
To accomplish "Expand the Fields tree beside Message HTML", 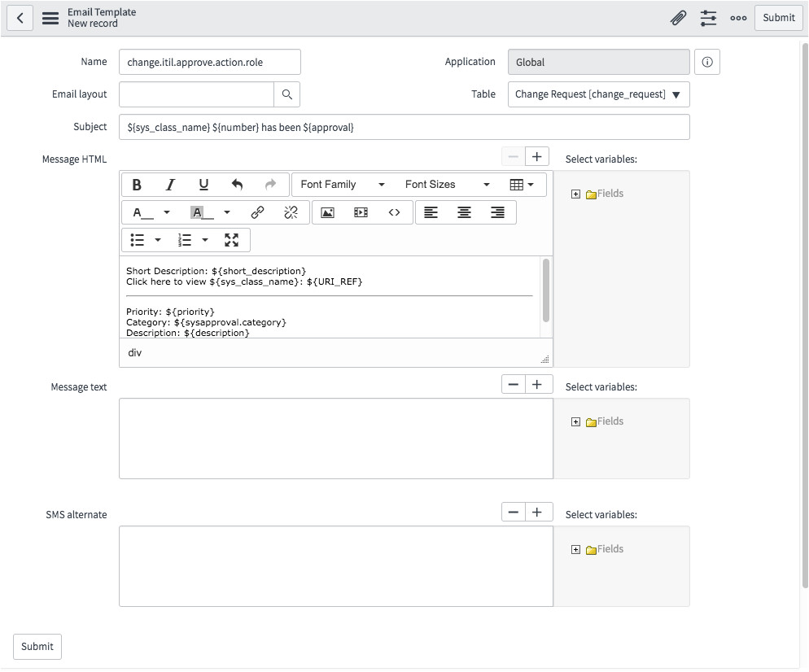I will [575, 194].
